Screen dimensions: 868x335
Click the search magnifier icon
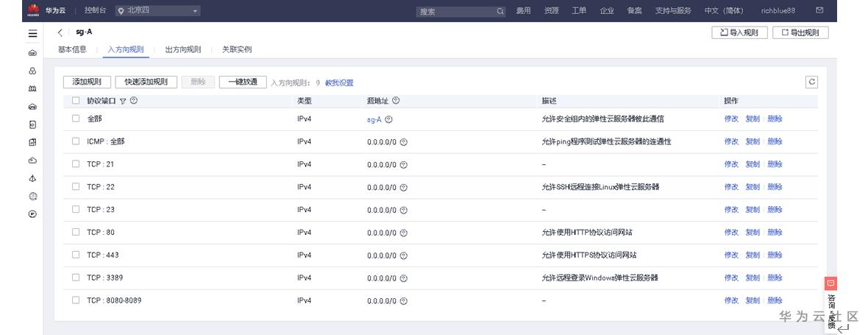pos(500,11)
